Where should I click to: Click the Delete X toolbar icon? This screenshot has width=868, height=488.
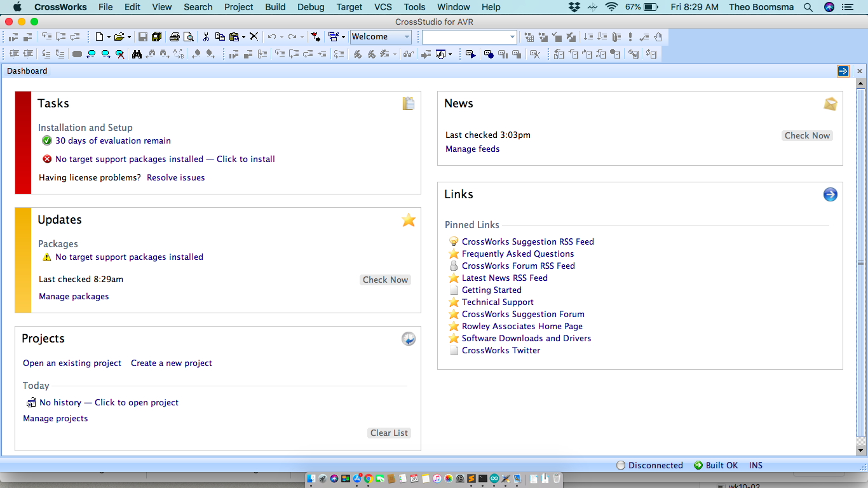click(254, 37)
